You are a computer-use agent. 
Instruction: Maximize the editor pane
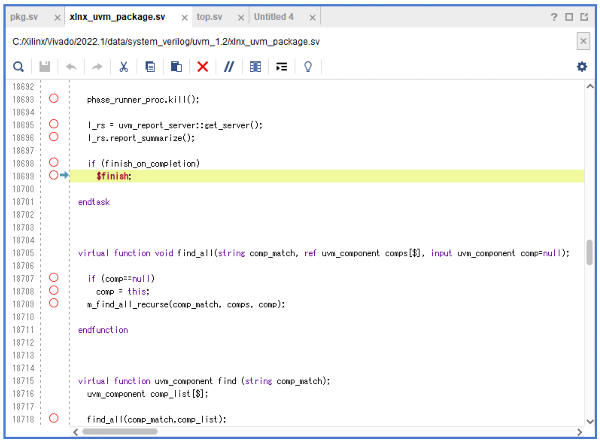tap(569, 17)
